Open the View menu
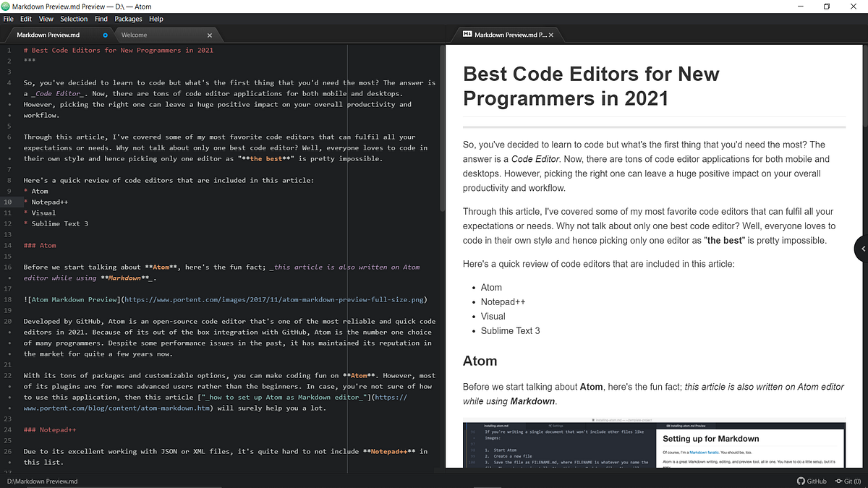The width and height of the screenshot is (868, 488). tap(46, 19)
